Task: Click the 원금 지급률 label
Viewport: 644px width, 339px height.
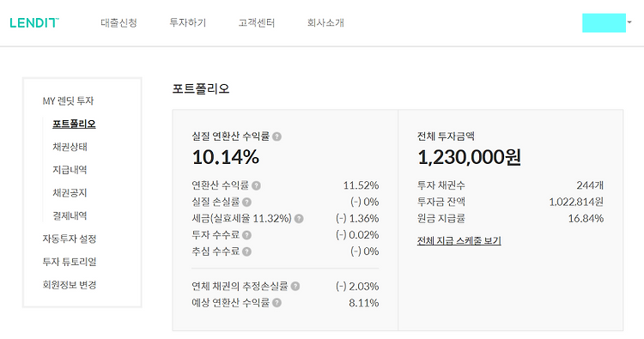Action: [x=441, y=218]
